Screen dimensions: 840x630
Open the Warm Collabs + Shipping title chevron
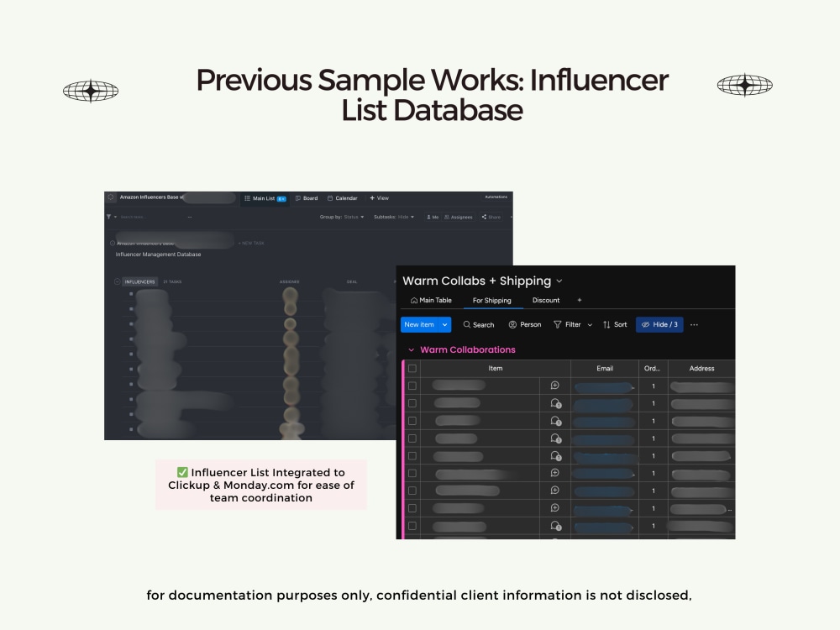click(559, 281)
